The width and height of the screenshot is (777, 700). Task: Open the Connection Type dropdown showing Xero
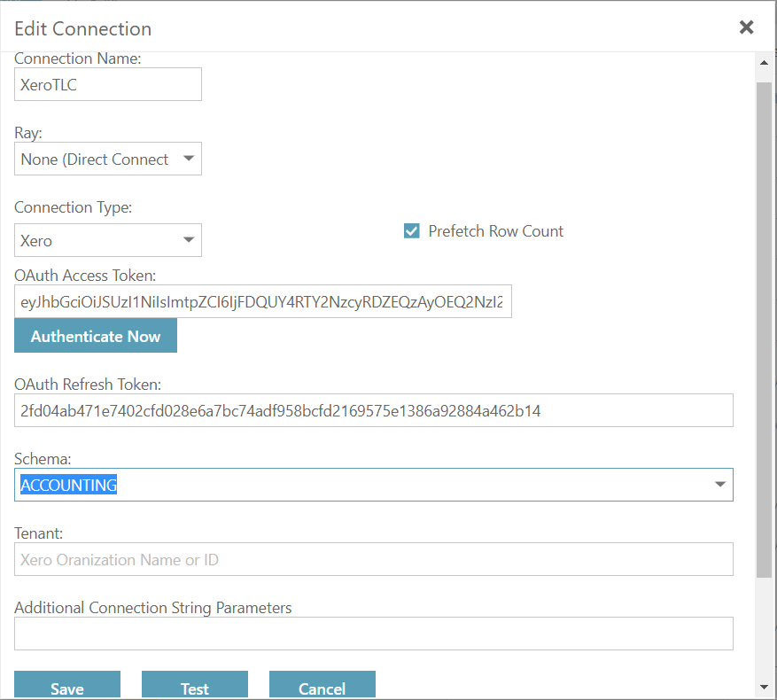tap(108, 240)
